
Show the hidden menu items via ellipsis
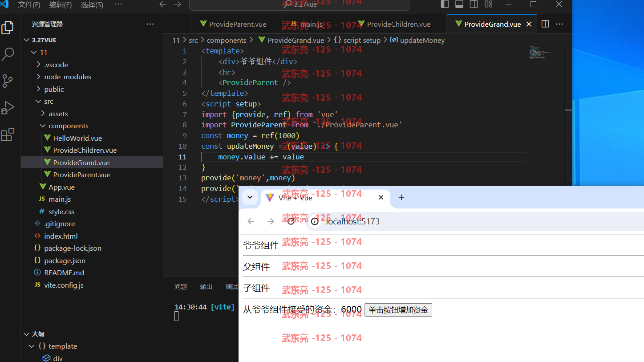(118, 4)
